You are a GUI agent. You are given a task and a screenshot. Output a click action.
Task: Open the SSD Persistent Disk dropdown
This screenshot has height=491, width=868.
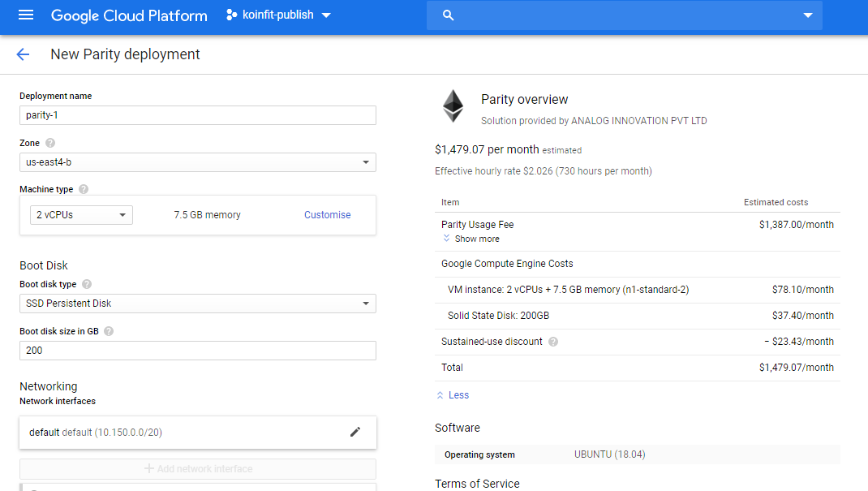coord(198,304)
